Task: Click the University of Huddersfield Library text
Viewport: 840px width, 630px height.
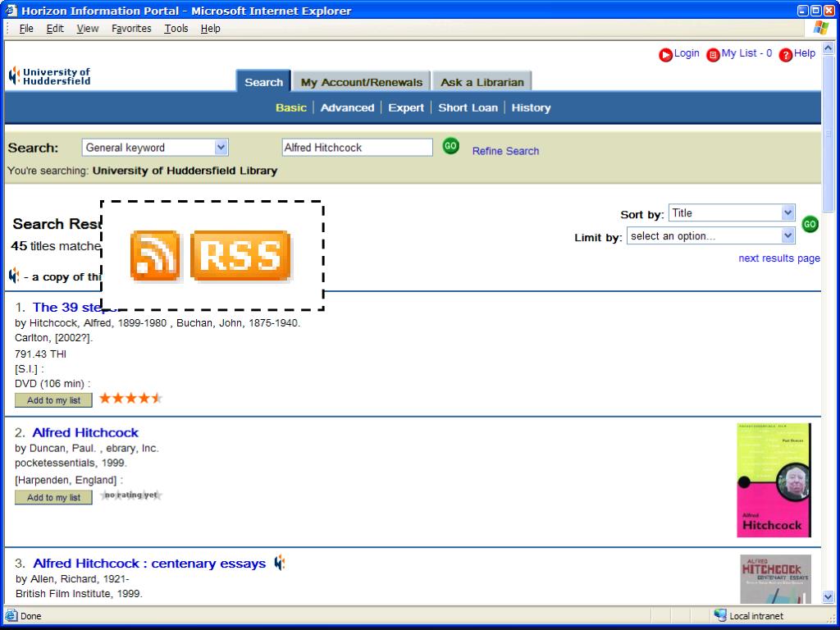Action: click(x=185, y=171)
